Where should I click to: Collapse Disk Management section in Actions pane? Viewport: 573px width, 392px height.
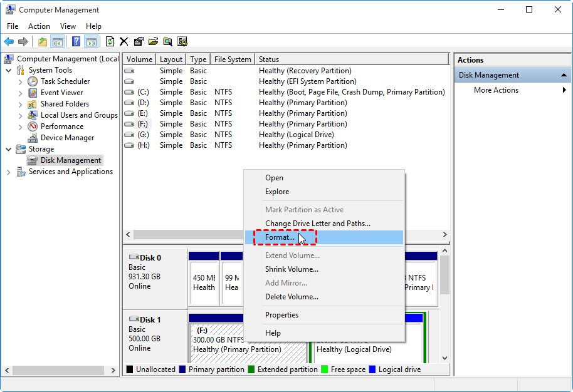564,75
